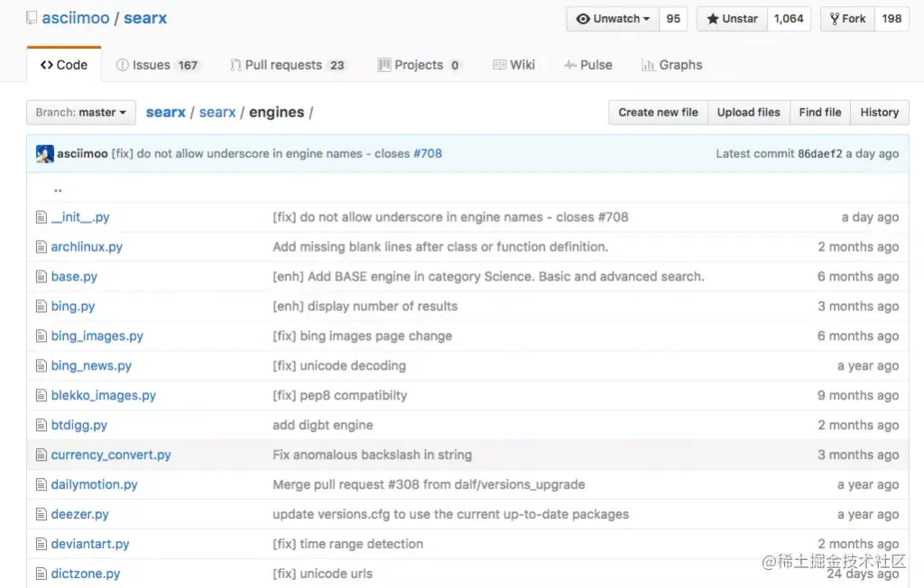Open the Graphs tab

(x=671, y=65)
